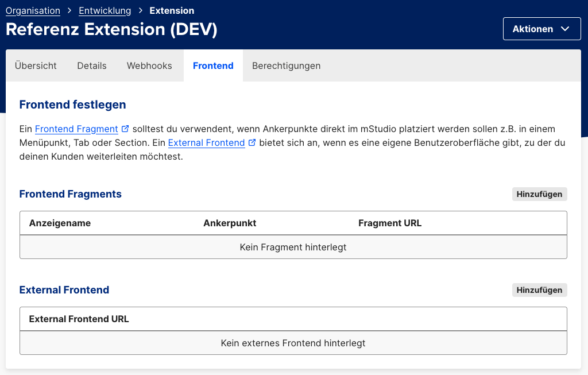Open the Webhooks tab
588x375 pixels.
(149, 65)
